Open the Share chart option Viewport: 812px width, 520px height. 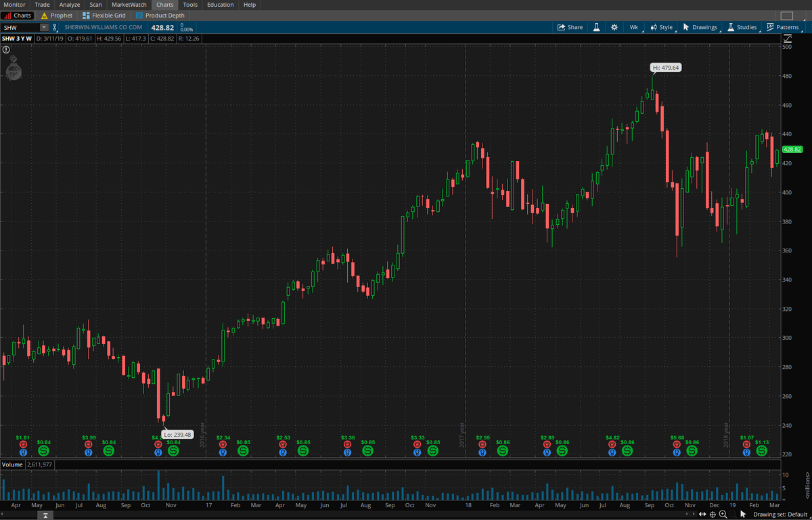tap(570, 27)
